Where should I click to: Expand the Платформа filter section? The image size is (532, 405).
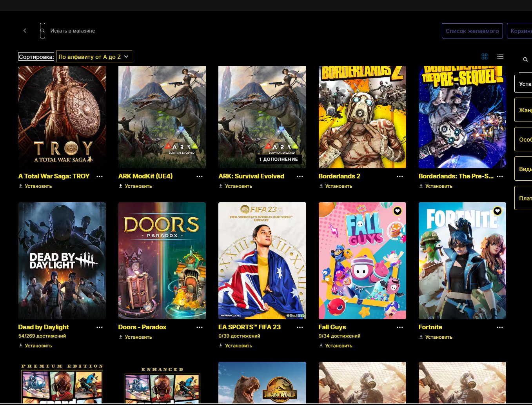[523, 198]
